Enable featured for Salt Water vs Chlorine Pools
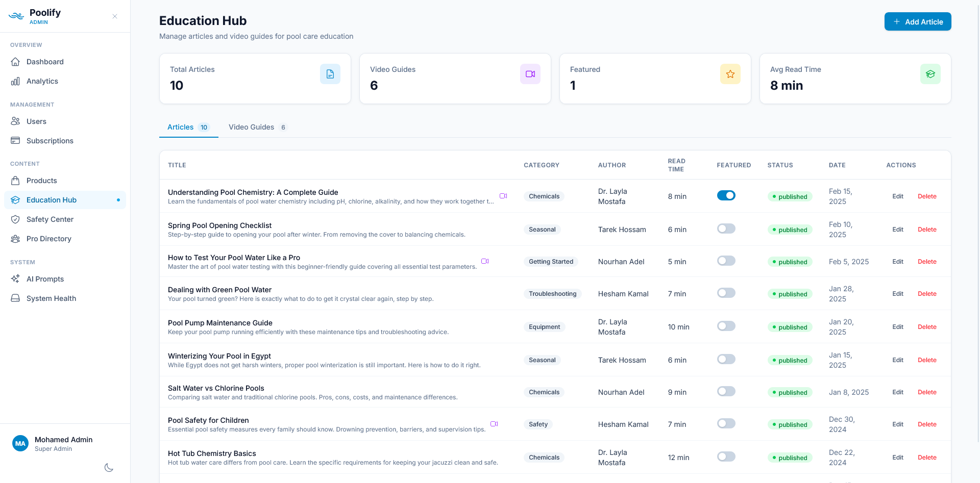 (726, 391)
